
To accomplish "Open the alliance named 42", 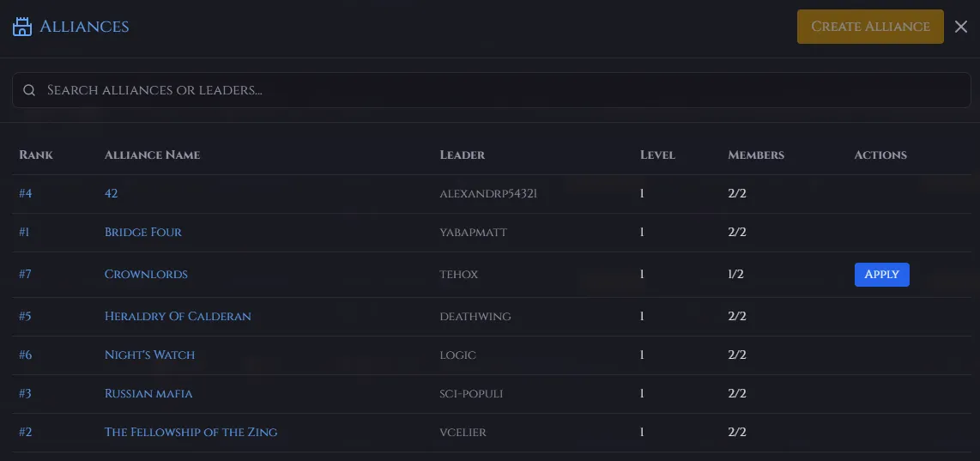I will pyautogui.click(x=112, y=193).
